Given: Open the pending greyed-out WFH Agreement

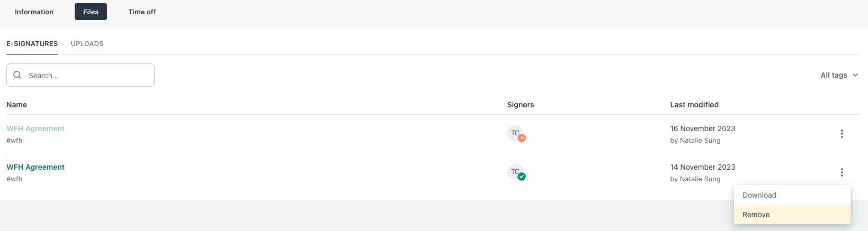Looking at the screenshot, I should (35, 128).
